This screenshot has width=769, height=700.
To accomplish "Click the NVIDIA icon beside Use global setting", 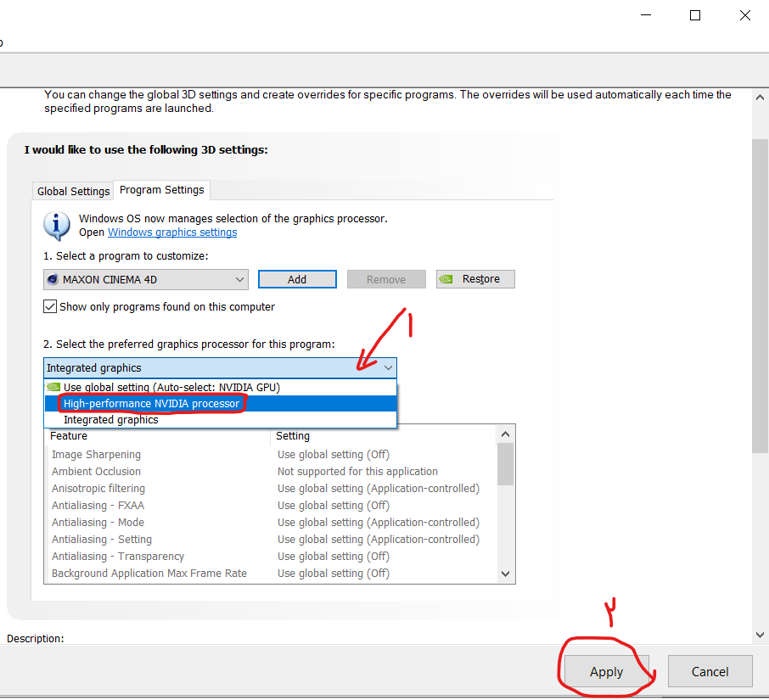I will [x=53, y=387].
